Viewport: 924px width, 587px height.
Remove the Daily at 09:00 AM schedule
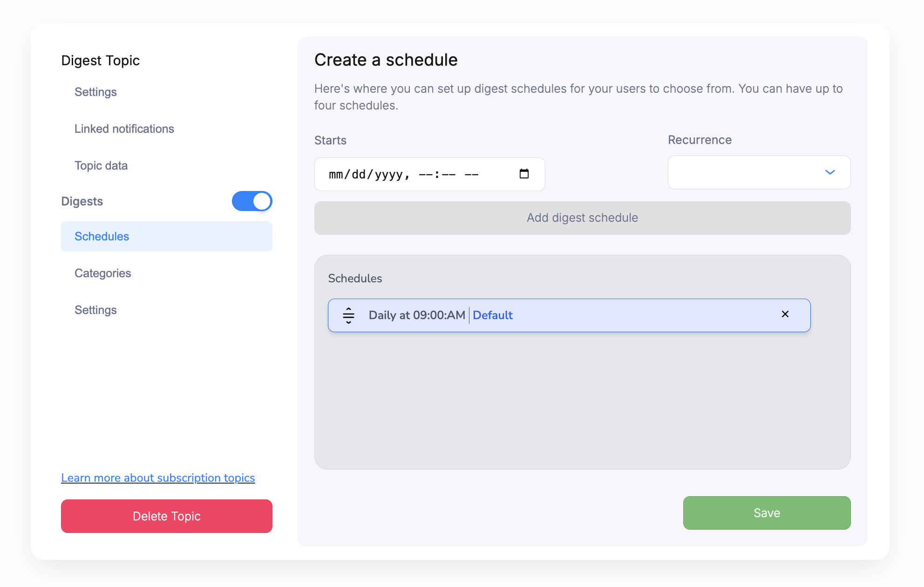785,314
